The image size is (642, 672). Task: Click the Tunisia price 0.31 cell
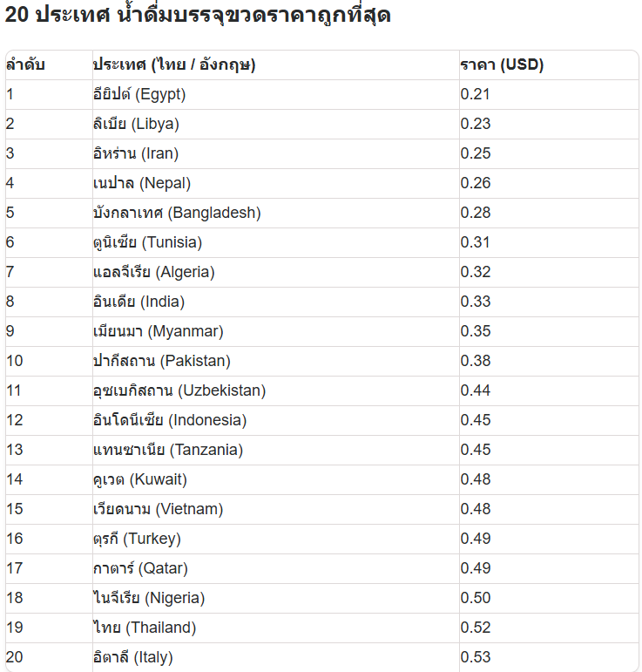pyautogui.click(x=549, y=242)
